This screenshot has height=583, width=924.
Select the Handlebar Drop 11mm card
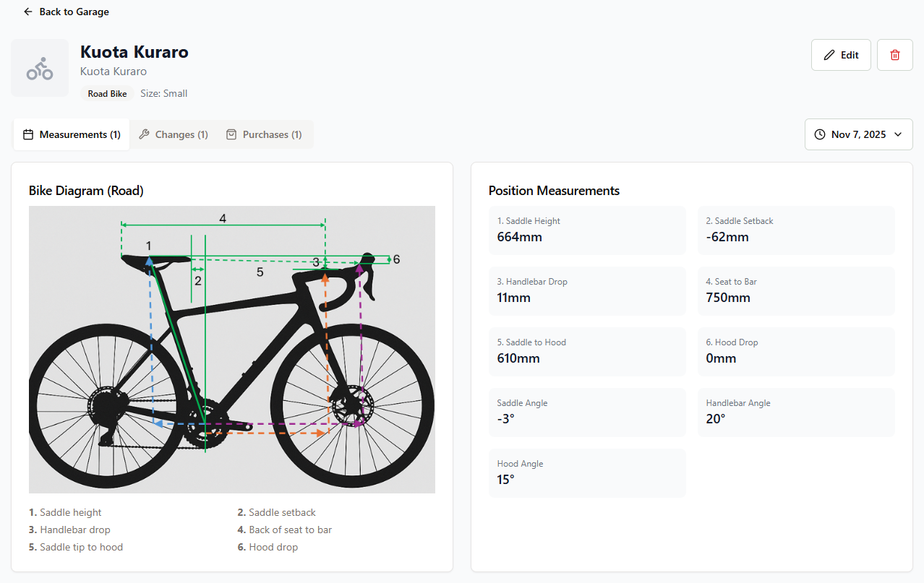point(587,291)
